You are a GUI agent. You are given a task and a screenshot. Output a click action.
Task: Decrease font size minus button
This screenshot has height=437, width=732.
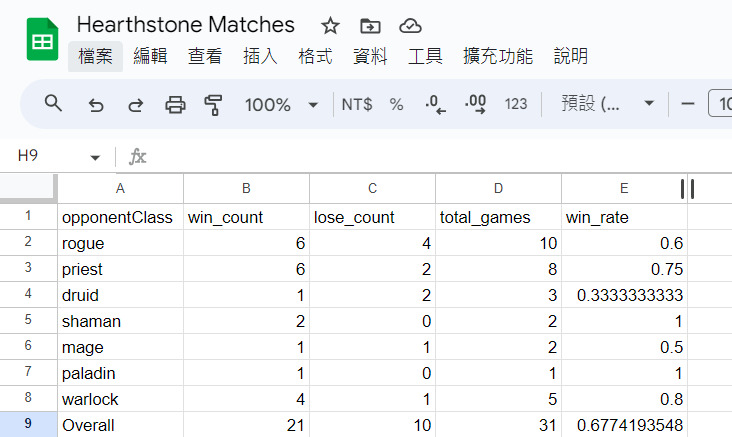coord(687,104)
